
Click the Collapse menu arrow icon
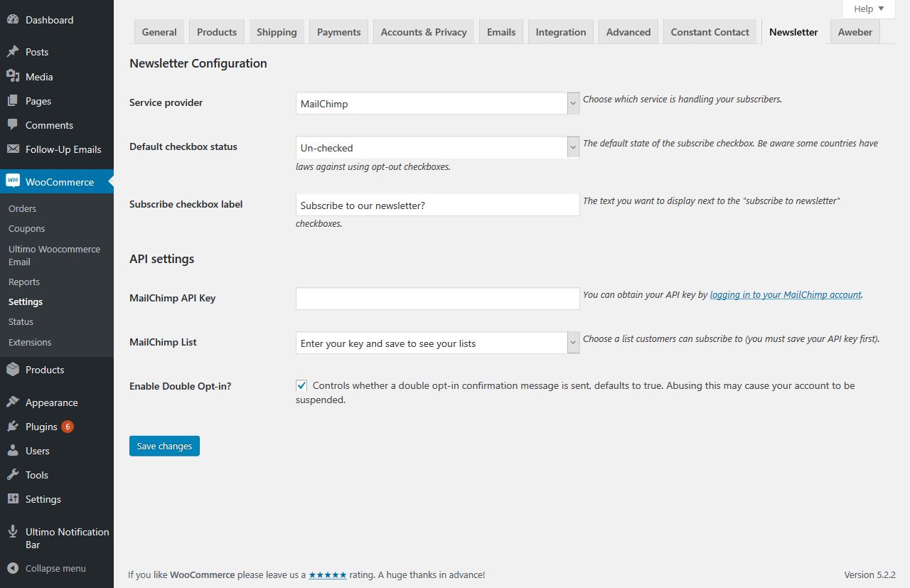coord(13,568)
